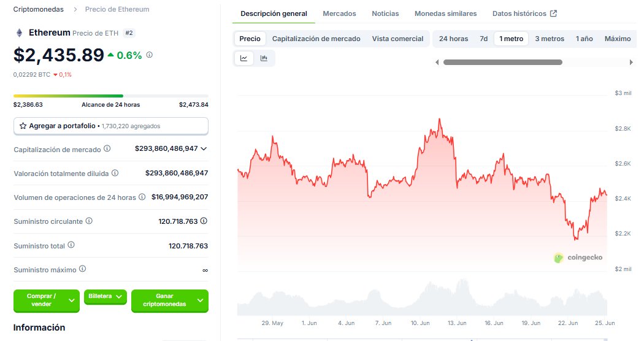Screen dimensions: 644x341
Task: Open info icon next to Suministro circulante label
Action: coord(89,221)
